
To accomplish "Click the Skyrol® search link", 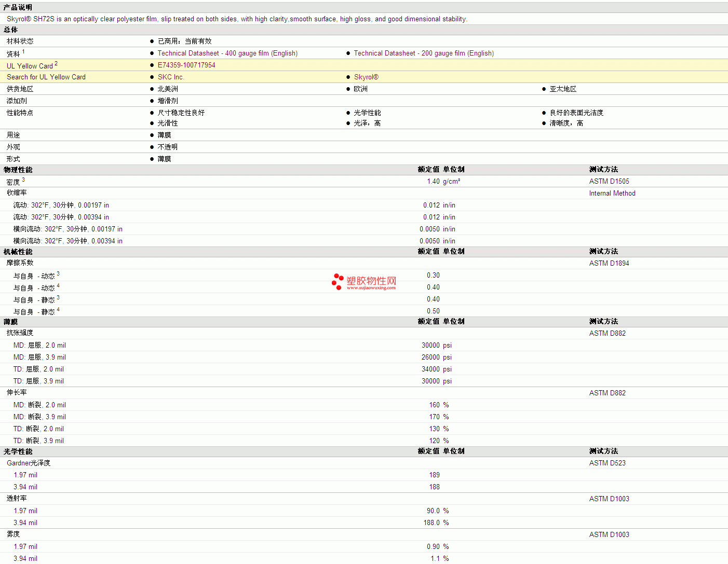I will [x=366, y=77].
